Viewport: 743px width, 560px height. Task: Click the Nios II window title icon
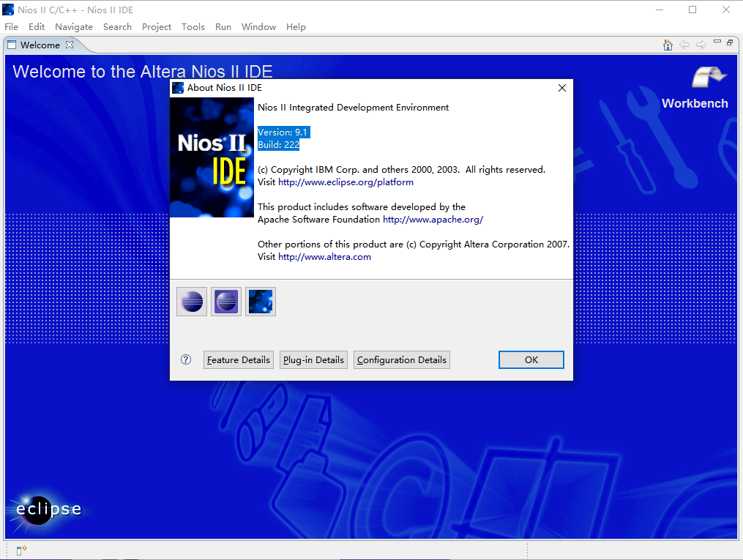click(x=8, y=10)
